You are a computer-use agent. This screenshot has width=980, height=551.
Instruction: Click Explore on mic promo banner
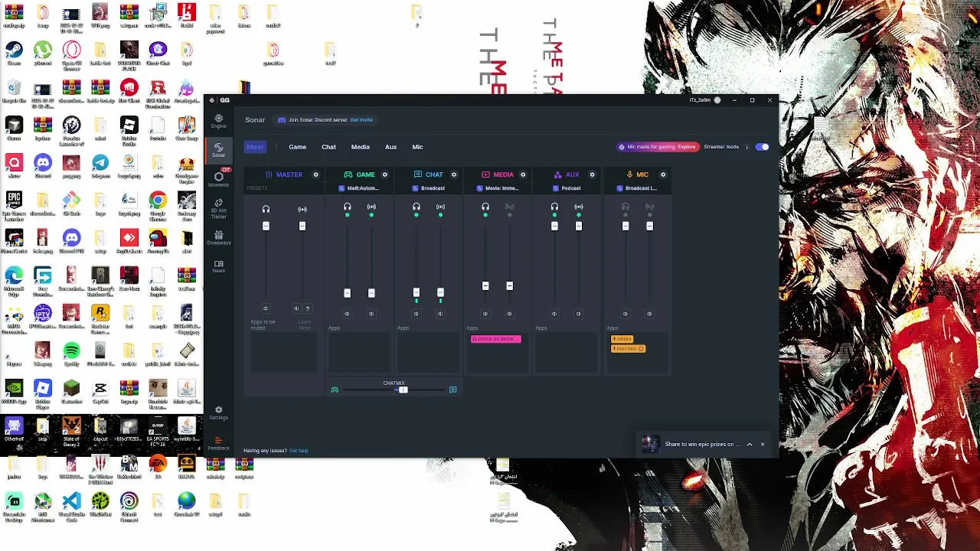[687, 147]
